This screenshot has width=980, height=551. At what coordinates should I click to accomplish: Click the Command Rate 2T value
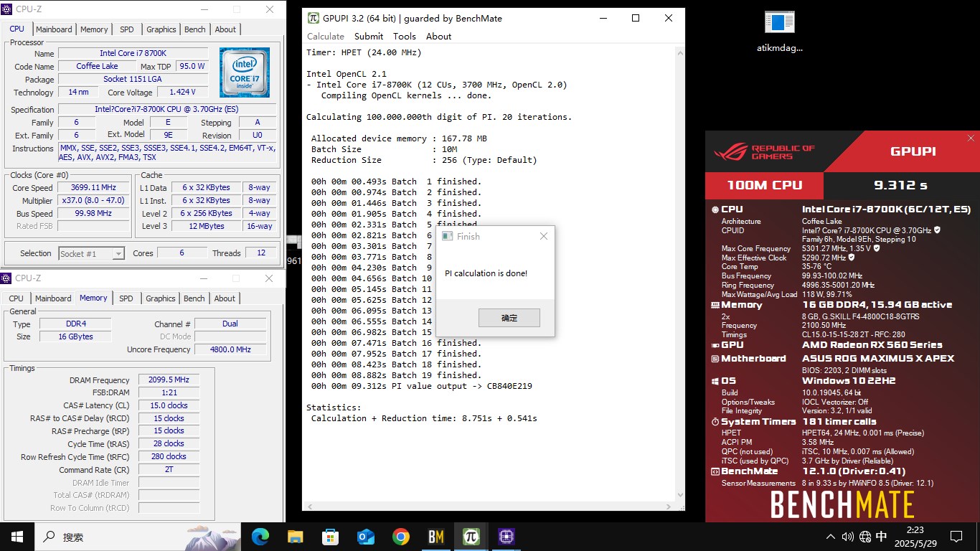tap(169, 469)
